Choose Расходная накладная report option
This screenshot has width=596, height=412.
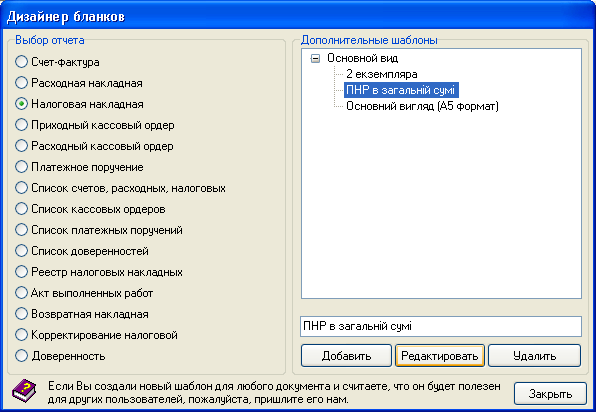pos(21,83)
